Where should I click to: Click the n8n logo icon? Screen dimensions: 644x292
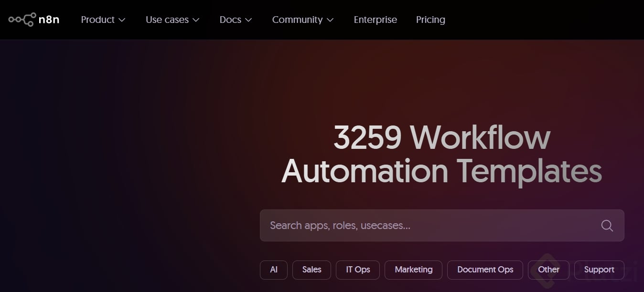click(34, 20)
